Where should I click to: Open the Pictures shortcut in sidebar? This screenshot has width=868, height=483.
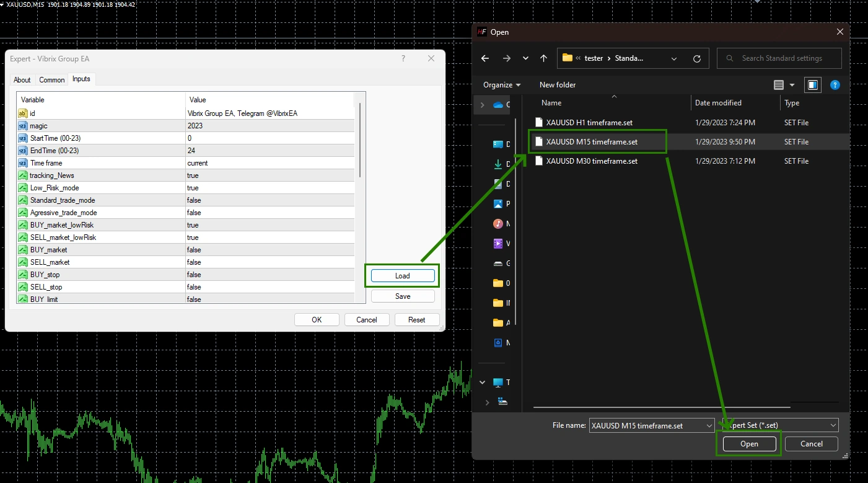[x=498, y=204]
